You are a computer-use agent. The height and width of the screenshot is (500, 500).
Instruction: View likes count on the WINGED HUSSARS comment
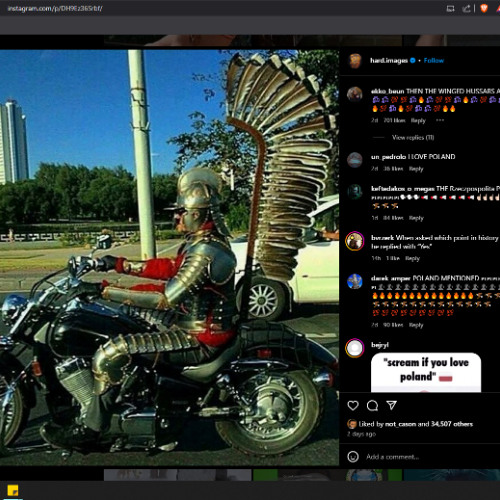[394, 121]
